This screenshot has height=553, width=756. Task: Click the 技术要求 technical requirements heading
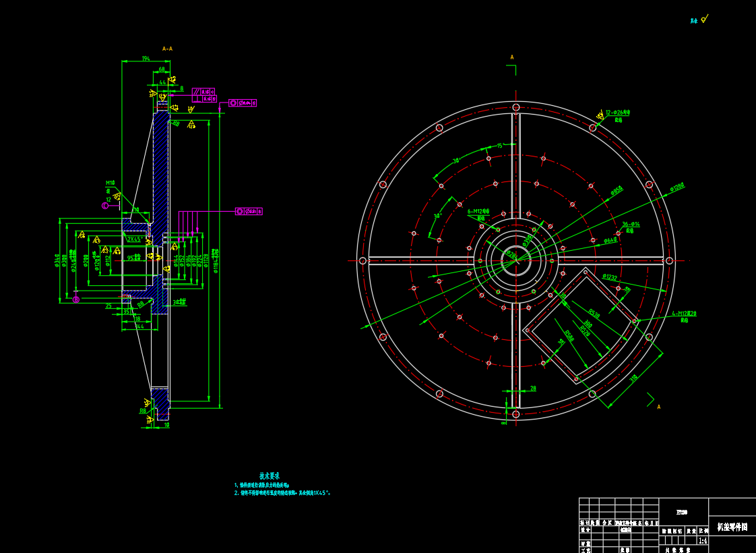point(270,475)
